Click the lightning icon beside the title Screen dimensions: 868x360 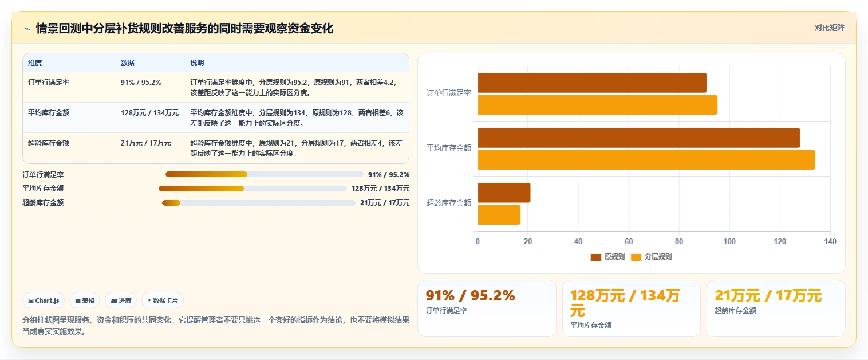coord(27,29)
